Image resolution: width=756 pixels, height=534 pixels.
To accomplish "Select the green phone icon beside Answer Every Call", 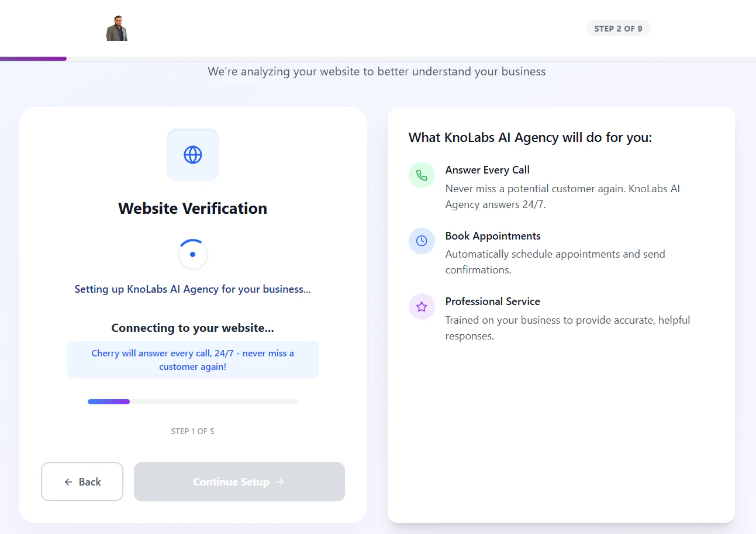I will (422, 175).
